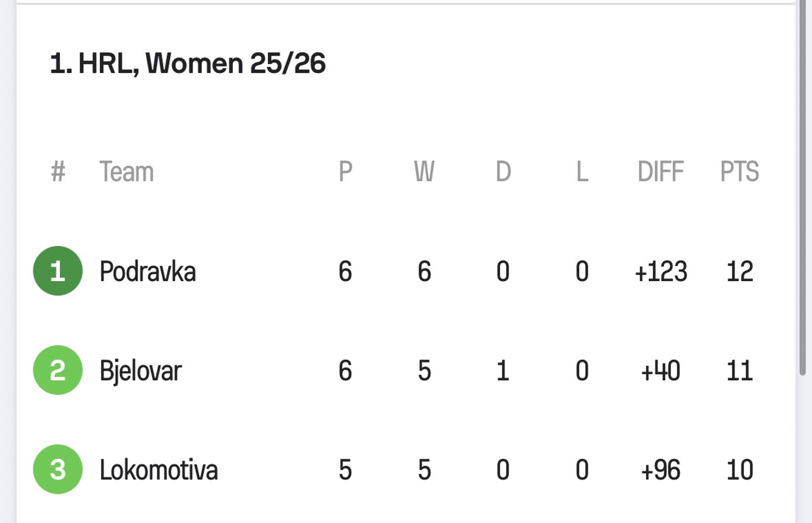Open the Podravka team link
The image size is (812, 523).
tap(148, 271)
